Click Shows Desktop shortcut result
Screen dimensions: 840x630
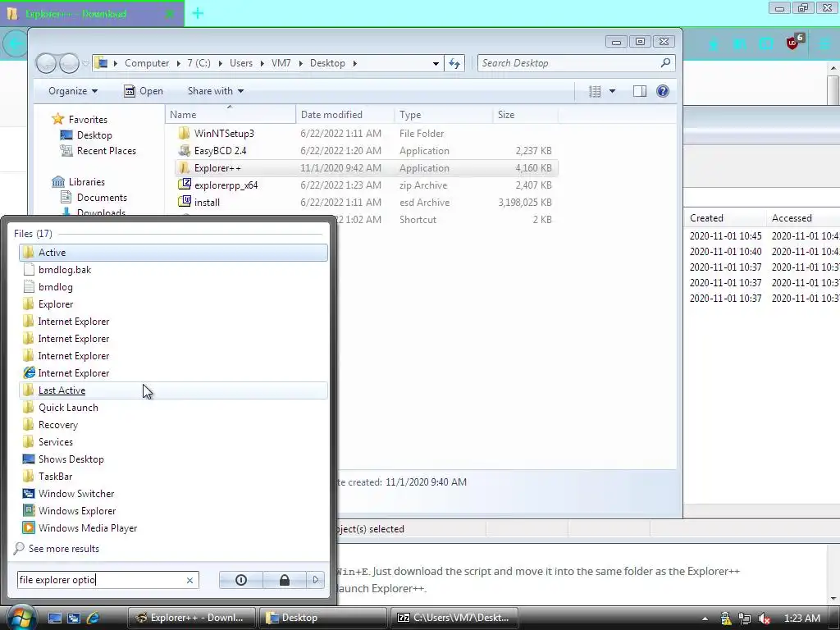(173, 459)
